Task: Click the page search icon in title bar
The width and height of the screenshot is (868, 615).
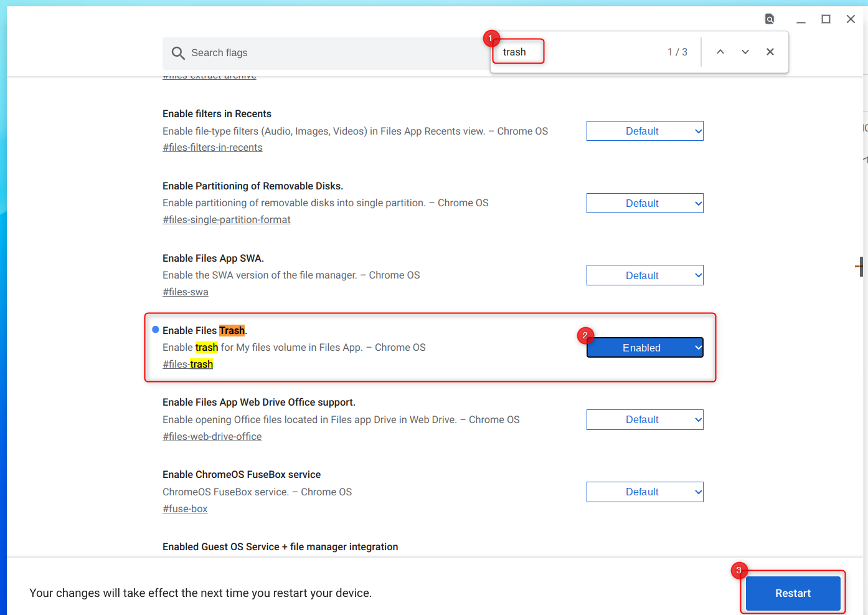Action: point(770,19)
